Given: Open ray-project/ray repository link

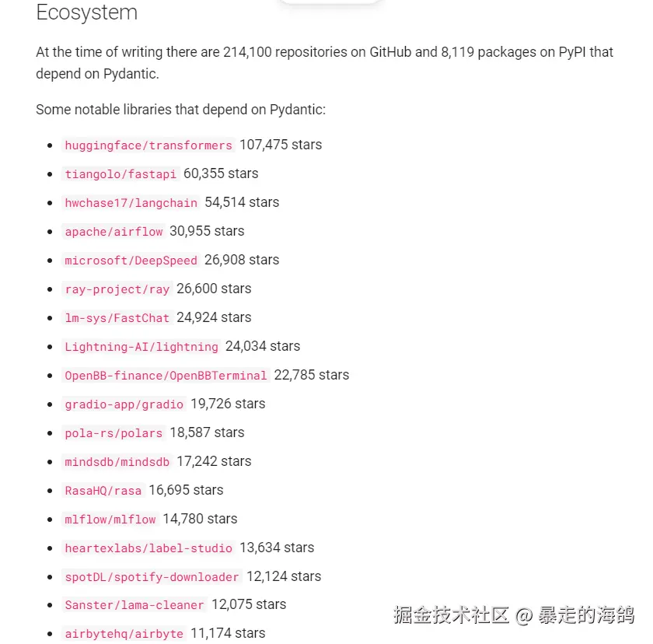Looking at the screenshot, I should pos(117,289).
